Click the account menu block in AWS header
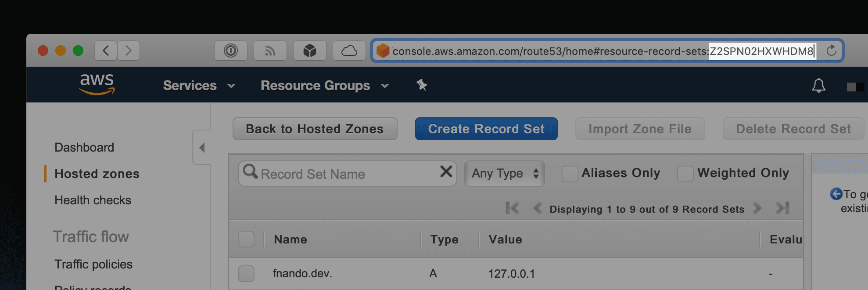This screenshot has width=868, height=290. (856, 87)
